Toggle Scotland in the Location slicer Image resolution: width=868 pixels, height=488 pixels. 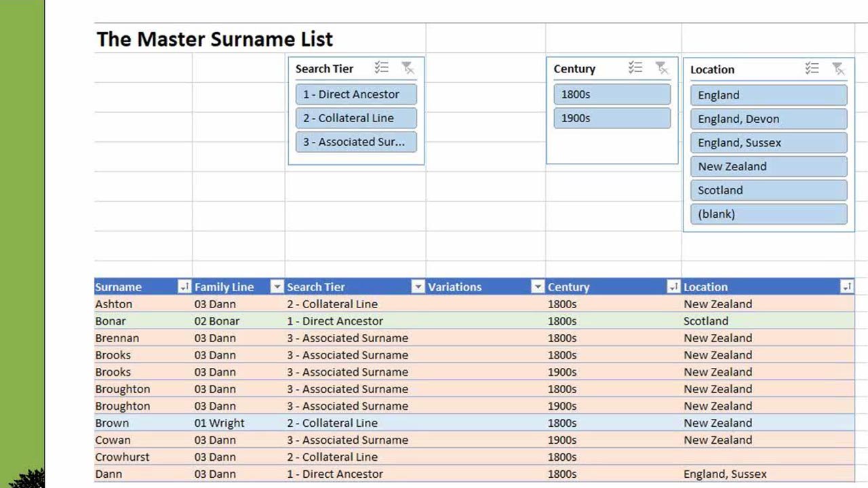pyautogui.click(x=768, y=190)
